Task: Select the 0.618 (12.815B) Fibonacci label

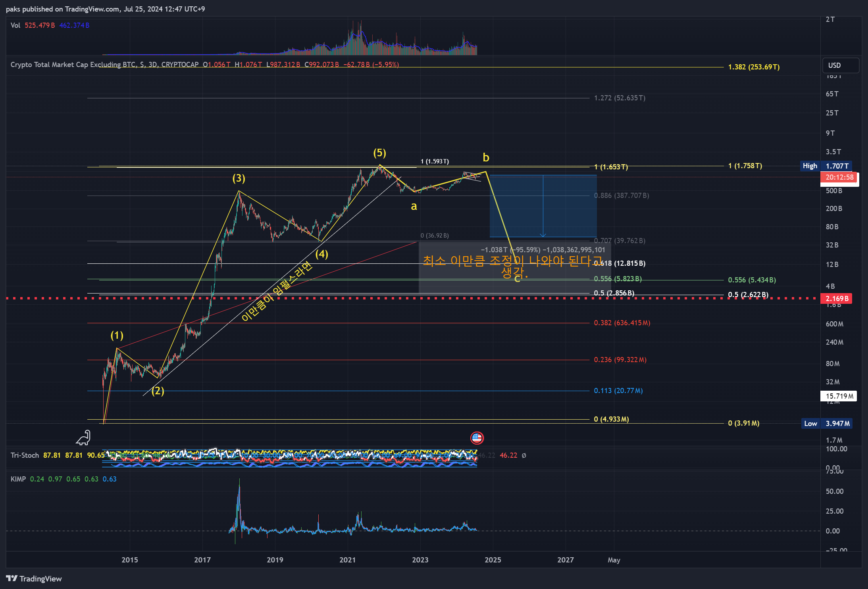Action: (x=620, y=263)
